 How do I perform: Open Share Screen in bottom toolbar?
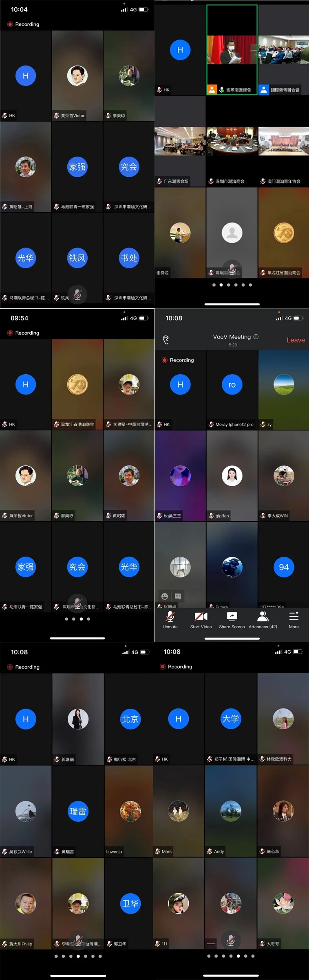pos(232,620)
